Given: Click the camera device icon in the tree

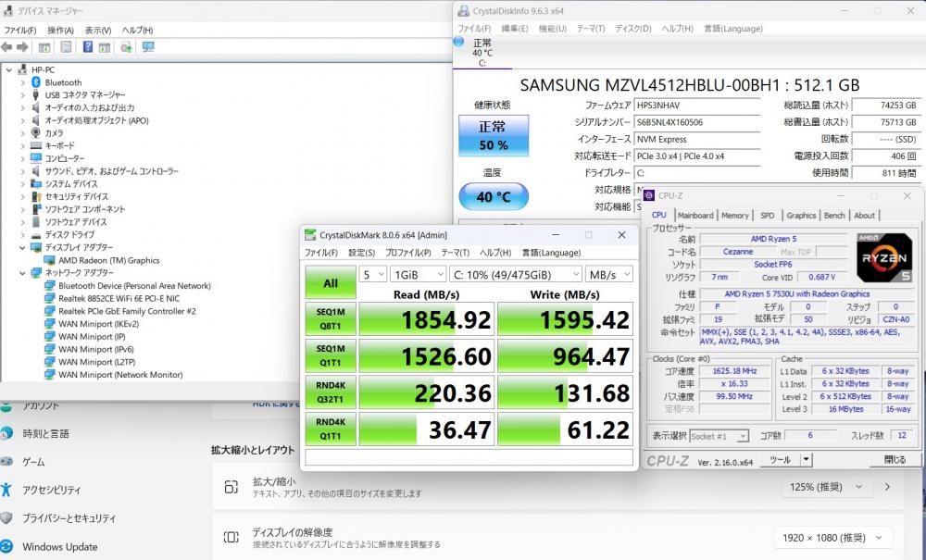Looking at the screenshot, I should 36,133.
